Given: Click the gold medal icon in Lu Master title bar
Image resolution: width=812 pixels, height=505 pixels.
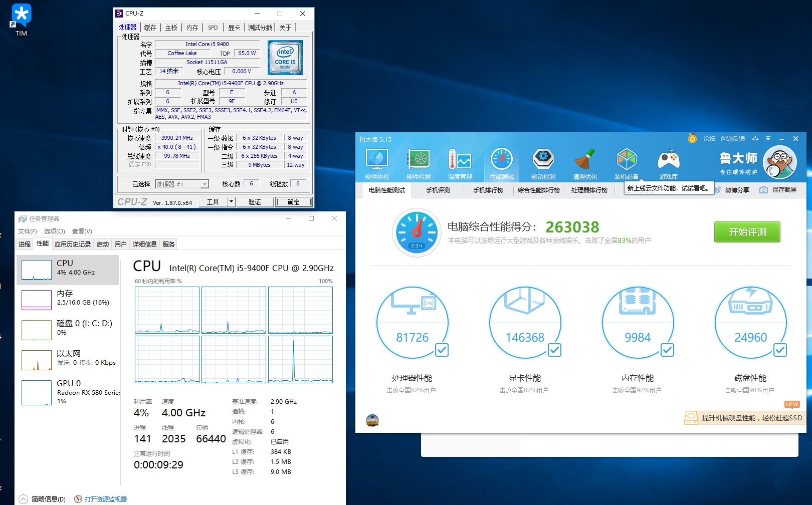Looking at the screenshot, I should pyautogui.click(x=692, y=138).
